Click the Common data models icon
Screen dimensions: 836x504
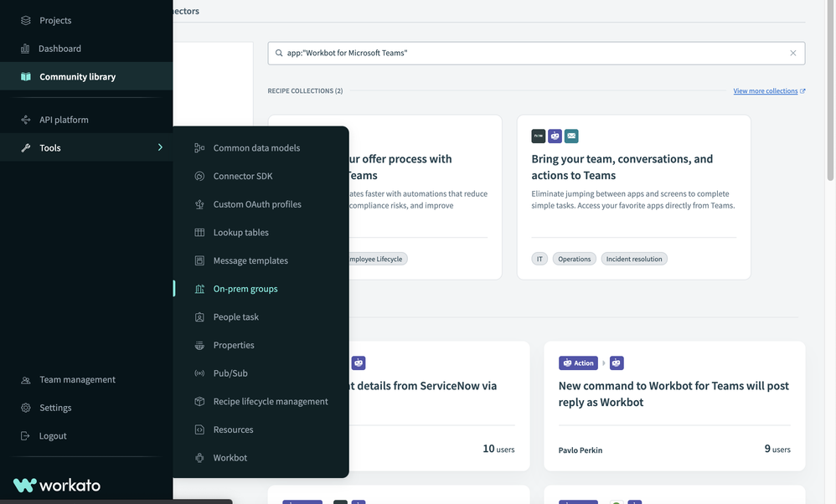click(199, 148)
